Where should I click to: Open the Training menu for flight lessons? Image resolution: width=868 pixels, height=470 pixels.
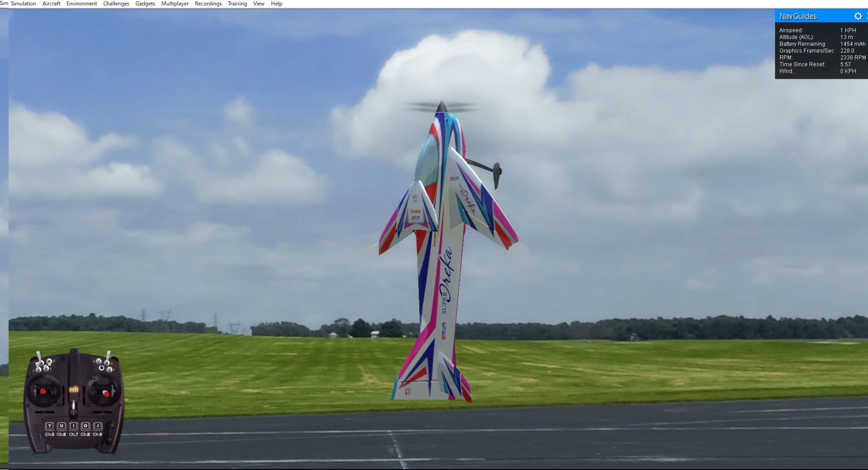(237, 4)
